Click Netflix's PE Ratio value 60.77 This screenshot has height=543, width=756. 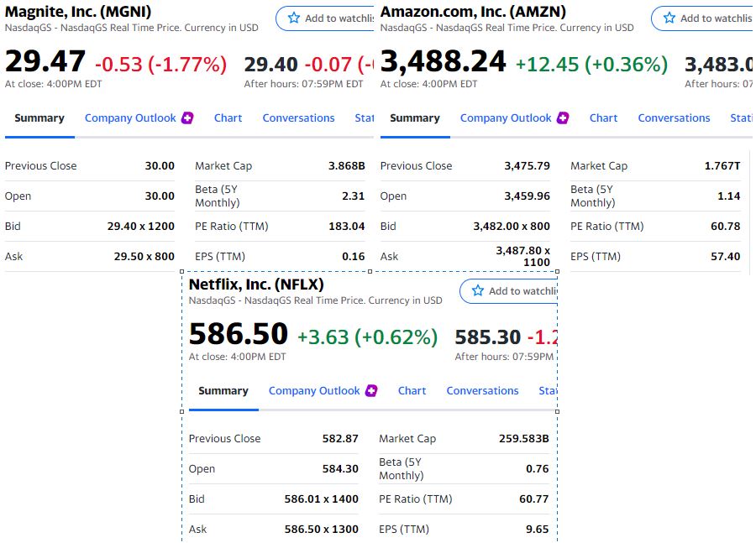534,499
